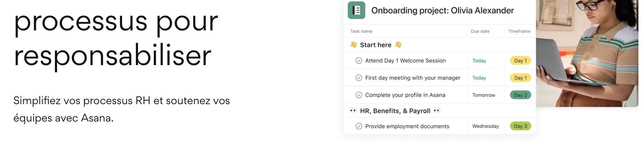Image resolution: width=644 pixels, height=155 pixels.
Task: Click the photo of woman holding laptop
Action: pyautogui.click(x=587, y=53)
